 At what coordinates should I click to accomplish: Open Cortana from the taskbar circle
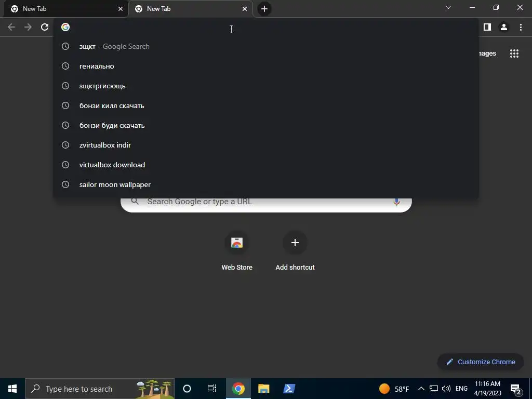pos(187,389)
